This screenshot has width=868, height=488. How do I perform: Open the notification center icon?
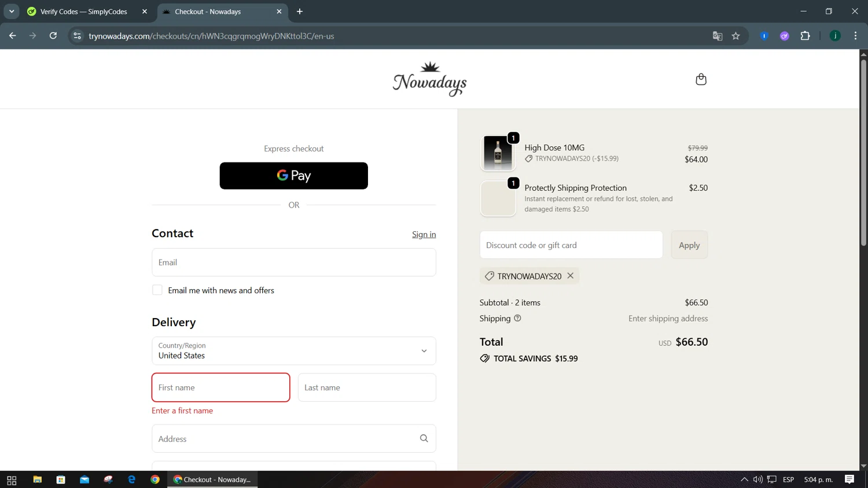[x=849, y=479]
